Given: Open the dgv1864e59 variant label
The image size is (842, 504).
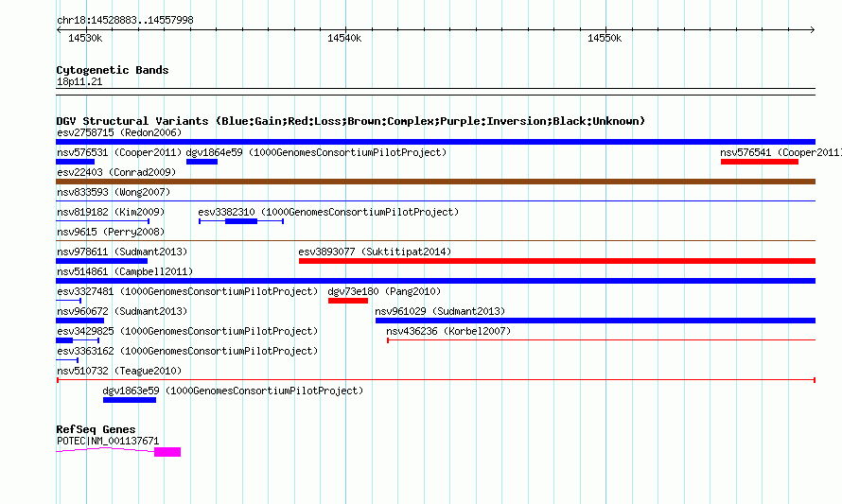Looking at the screenshot, I should click(316, 152).
